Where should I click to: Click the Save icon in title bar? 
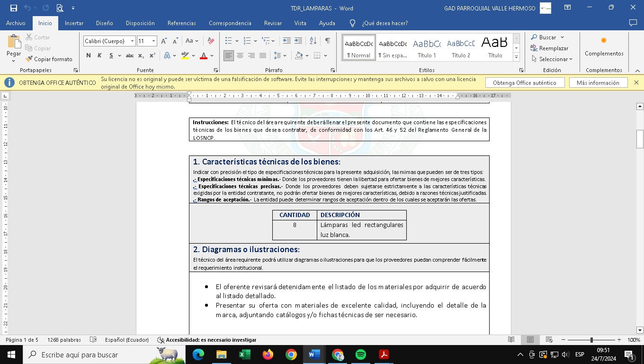pyautogui.click(x=13, y=8)
